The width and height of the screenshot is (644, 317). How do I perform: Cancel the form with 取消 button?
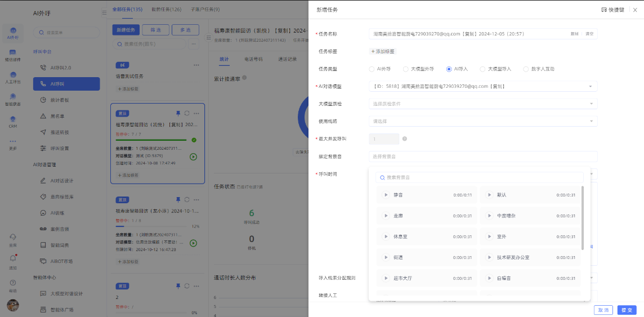pos(603,310)
